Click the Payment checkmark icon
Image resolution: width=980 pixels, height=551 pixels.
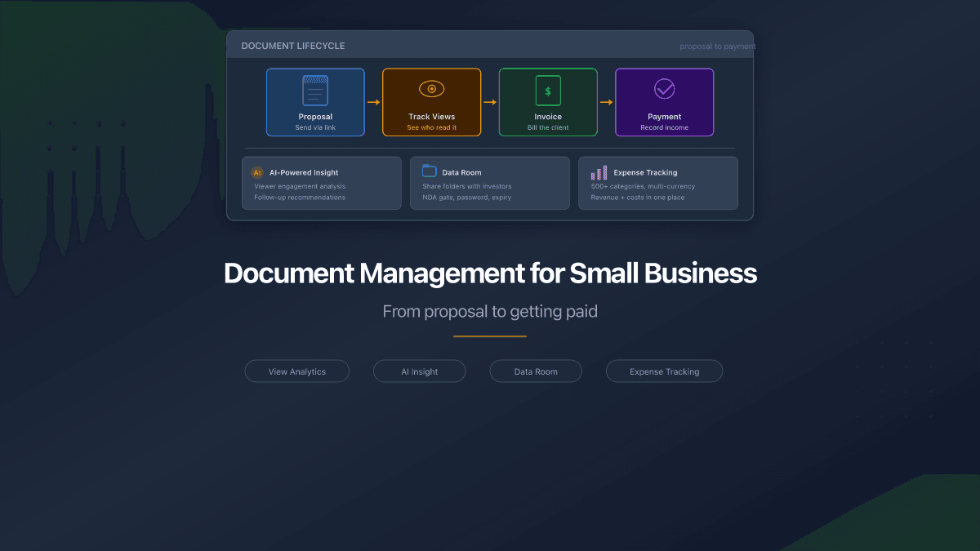pos(664,90)
